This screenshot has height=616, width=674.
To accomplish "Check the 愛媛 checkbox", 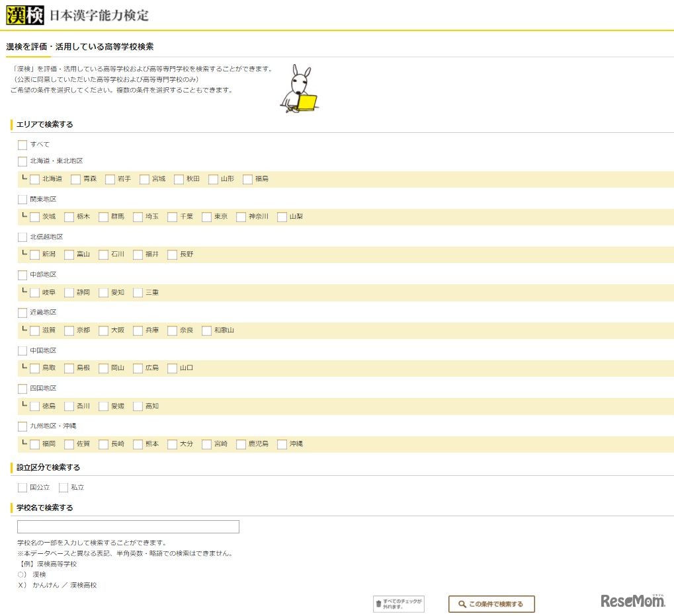I will click(104, 406).
